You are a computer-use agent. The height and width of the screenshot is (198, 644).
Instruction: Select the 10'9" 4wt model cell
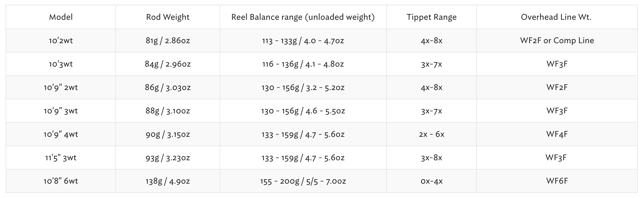pos(61,134)
